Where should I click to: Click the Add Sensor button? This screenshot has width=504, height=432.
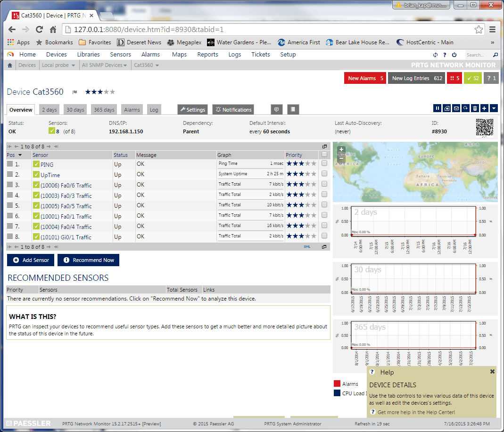click(x=31, y=260)
